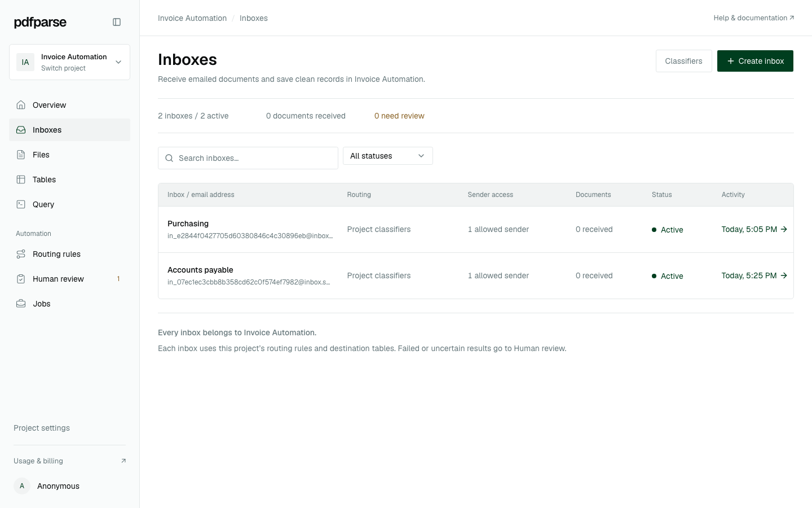Open Usage & billing link
This screenshot has height=508, width=812.
(x=69, y=461)
